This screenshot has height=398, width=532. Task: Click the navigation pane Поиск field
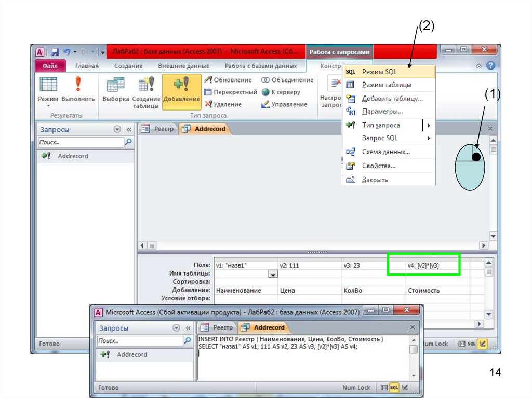click(81, 142)
